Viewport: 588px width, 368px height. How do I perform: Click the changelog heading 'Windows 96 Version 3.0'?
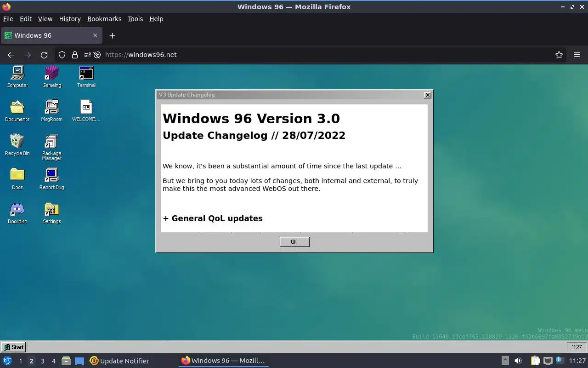[x=251, y=119]
